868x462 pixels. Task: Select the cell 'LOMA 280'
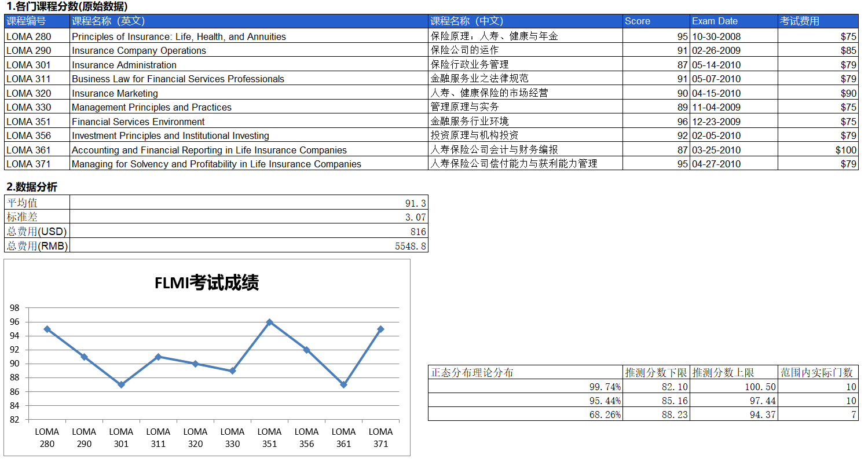click(x=37, y=36)
